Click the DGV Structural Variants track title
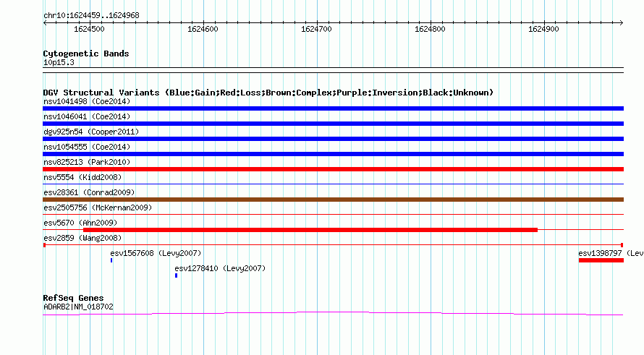Screen dimensions: 644x355 [x=268, y=93]
